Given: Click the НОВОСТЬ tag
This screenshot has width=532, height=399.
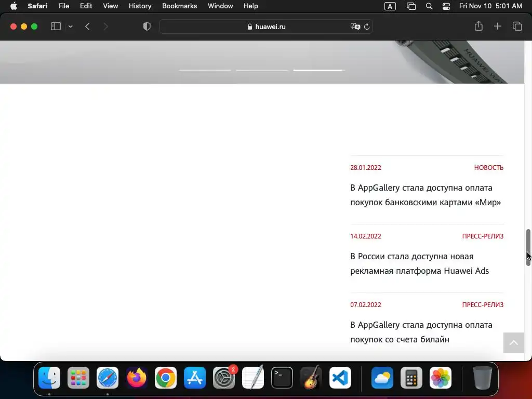Looking at the screenshot, I should coord(488,168).
